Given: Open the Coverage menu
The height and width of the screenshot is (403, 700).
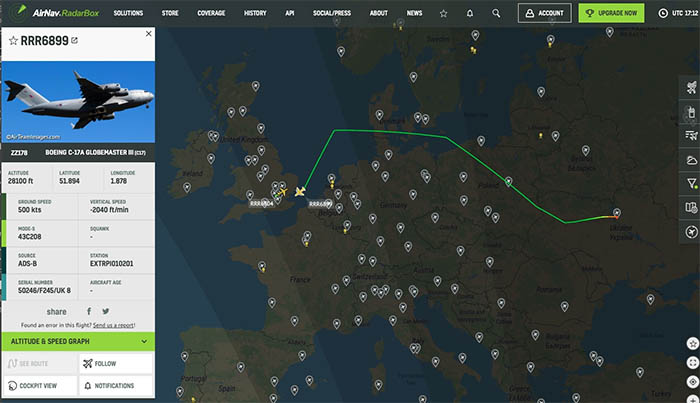Looking at the screenshot, I should tap(211, 13).
